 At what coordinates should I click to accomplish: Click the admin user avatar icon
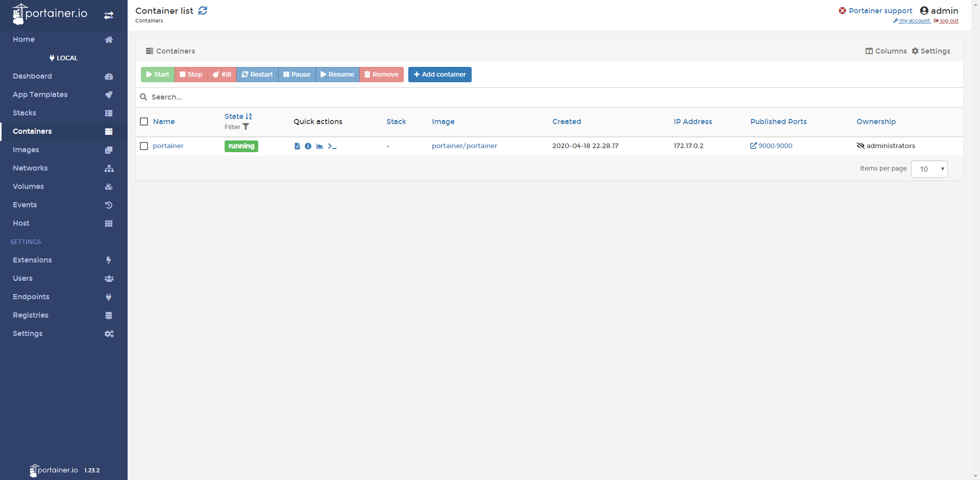[x=924, y=11]
